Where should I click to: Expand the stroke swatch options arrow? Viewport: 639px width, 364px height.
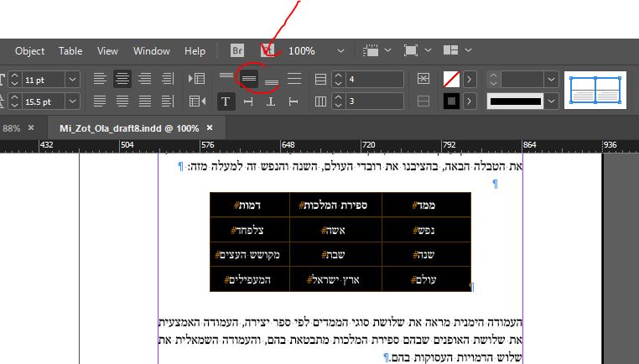click(469, 101)
